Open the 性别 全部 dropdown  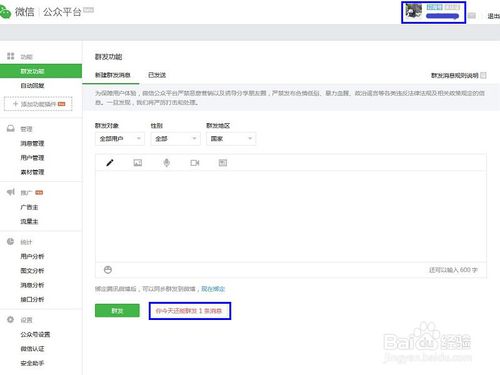175,139
